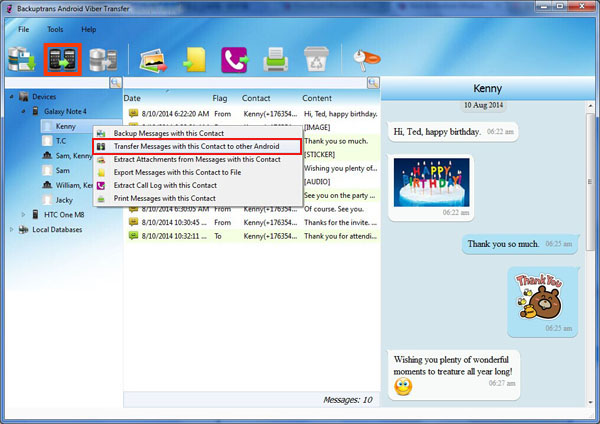Click the Print Messages printer icon
The image size is (600, 424).
tap(276, 60)
